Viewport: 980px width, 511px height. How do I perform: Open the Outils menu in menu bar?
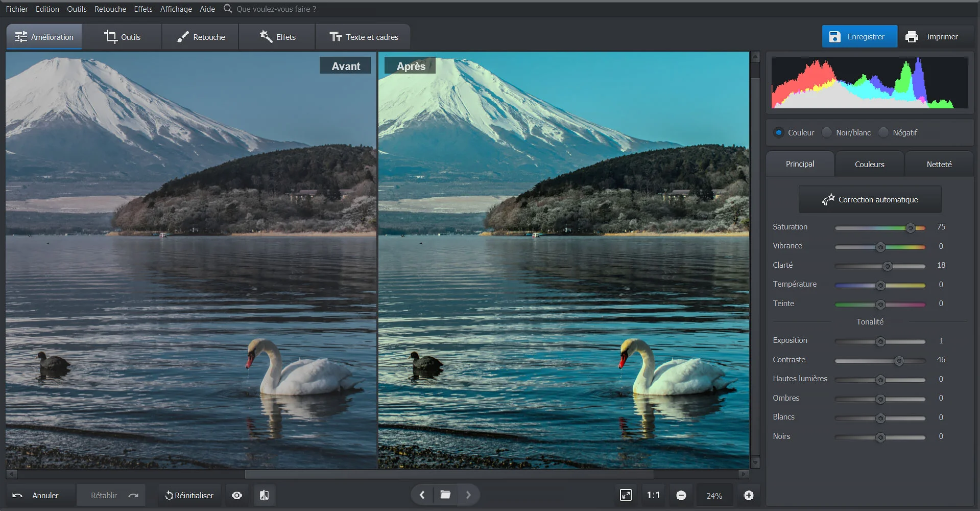(77, 9)
